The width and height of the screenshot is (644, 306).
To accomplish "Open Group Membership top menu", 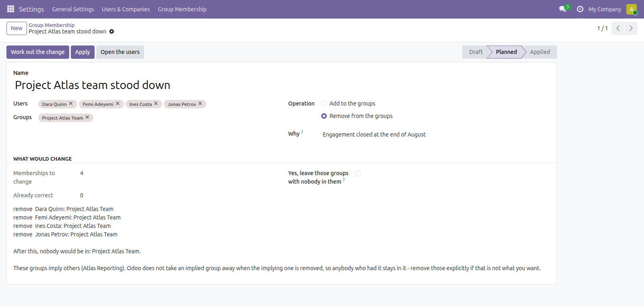I will pos(182,9).
